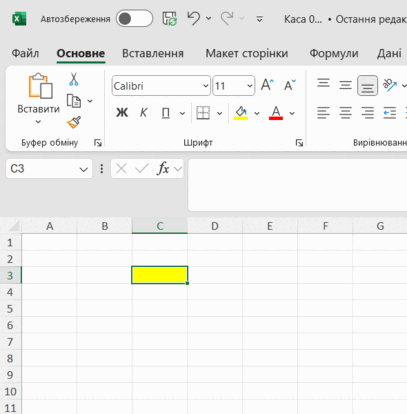Image resolution: width=407 pixels, height=414 pixels.
Task: Click the Select All corner triangle
Action: [x=13, y=226]
